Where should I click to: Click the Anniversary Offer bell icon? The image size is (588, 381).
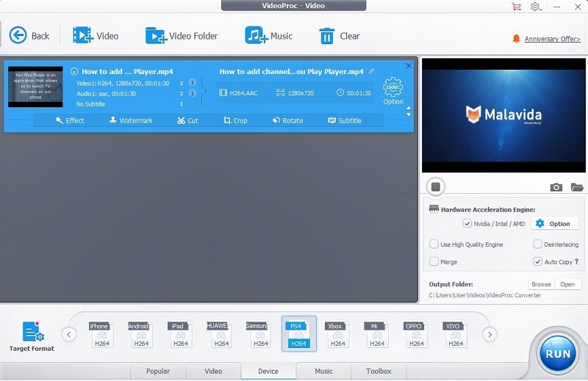point(516,39)
